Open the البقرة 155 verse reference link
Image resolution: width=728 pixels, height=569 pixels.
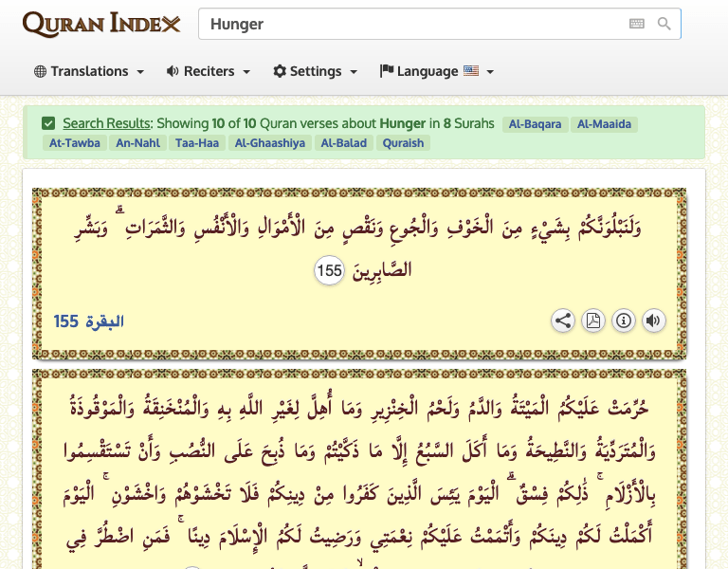point(89,321)
